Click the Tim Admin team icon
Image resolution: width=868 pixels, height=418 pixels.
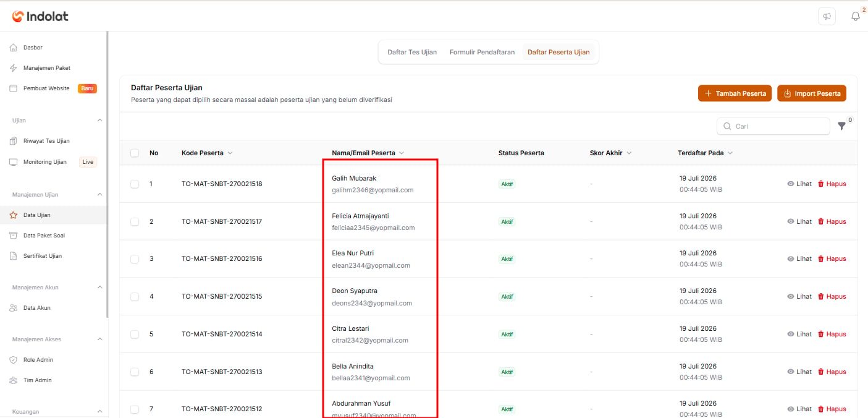tap(14, 380)
